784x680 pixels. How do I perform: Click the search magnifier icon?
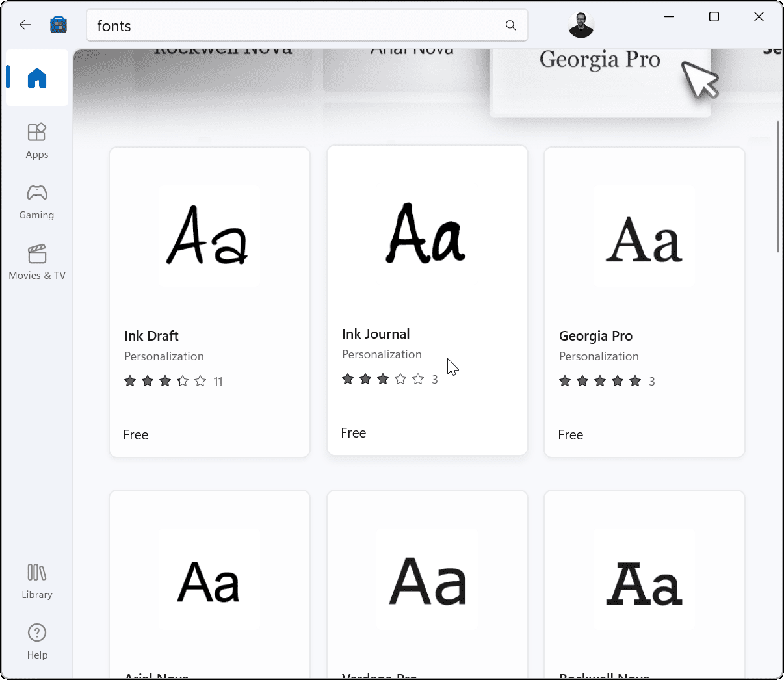coord(511,25)
